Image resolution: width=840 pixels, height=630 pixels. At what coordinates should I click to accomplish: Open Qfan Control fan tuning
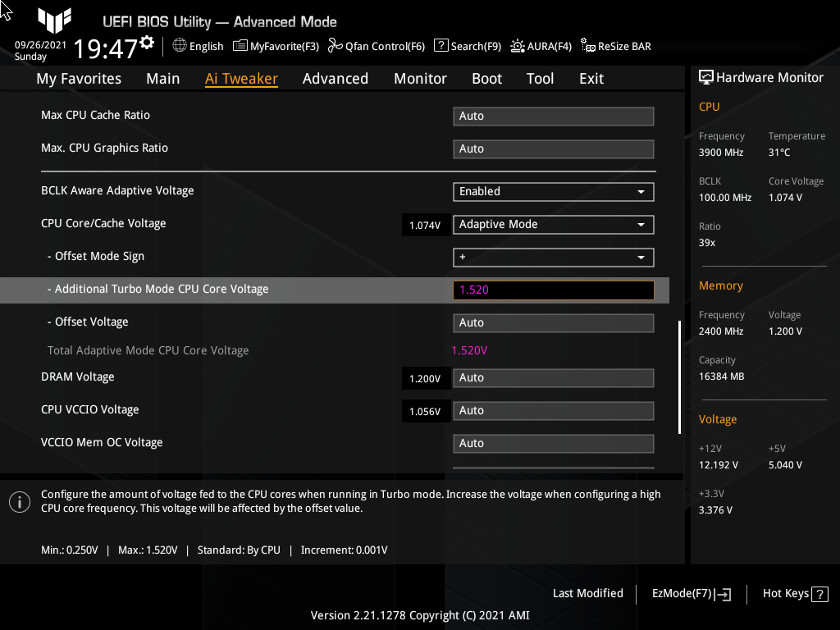click(377, 46)
